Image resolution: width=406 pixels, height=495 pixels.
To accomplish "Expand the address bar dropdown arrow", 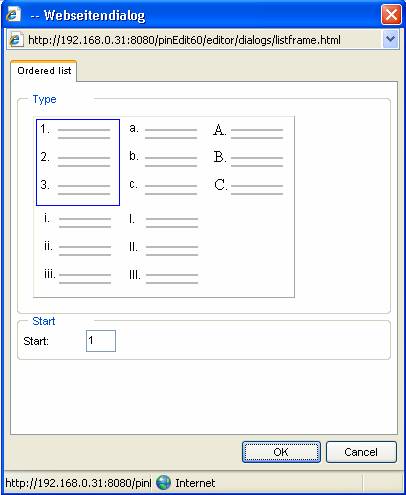I will point(390,40).
